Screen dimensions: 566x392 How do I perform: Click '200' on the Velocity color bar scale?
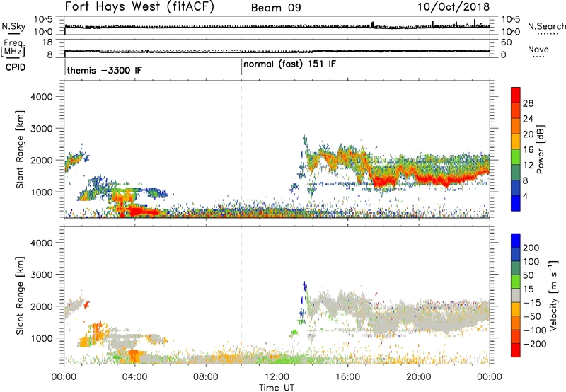531,248
